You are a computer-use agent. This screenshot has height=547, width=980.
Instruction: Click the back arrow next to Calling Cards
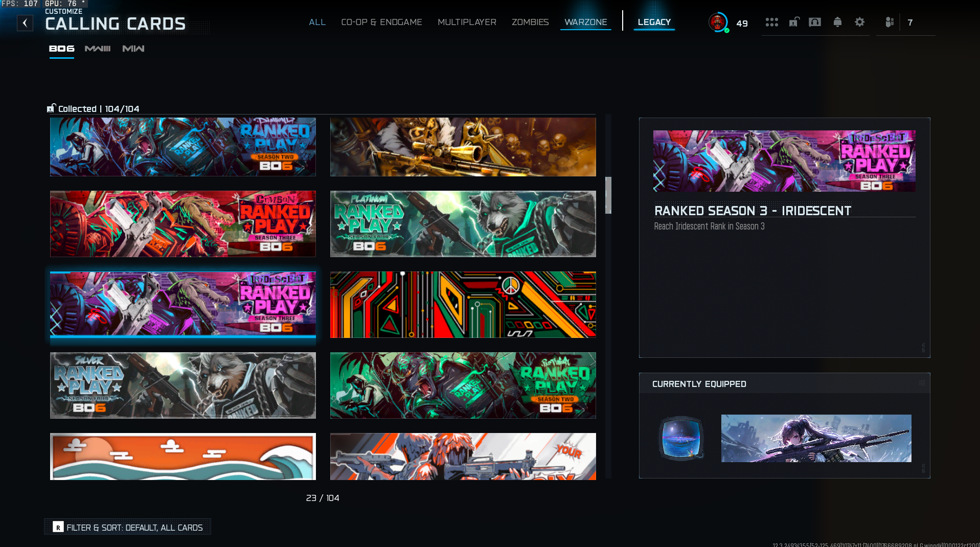(x=25, y=23)
